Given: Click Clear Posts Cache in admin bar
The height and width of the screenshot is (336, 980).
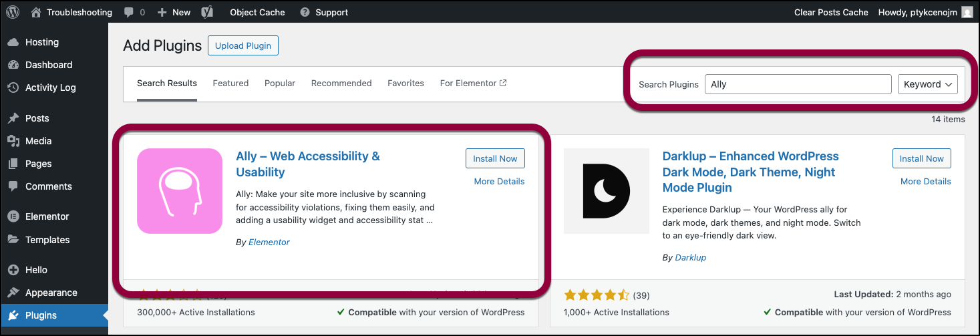Looking at the screenshot, I should [x=831, y=12].
